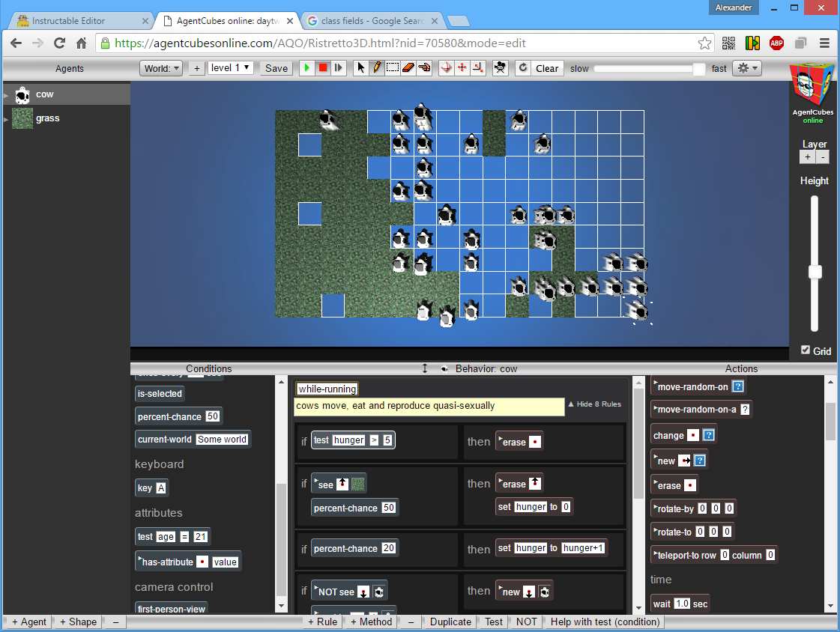The width and height of the screenshot is (840, 632).
Task: Select the cow agent in the Agents list
Action: [x=67, y=94]
